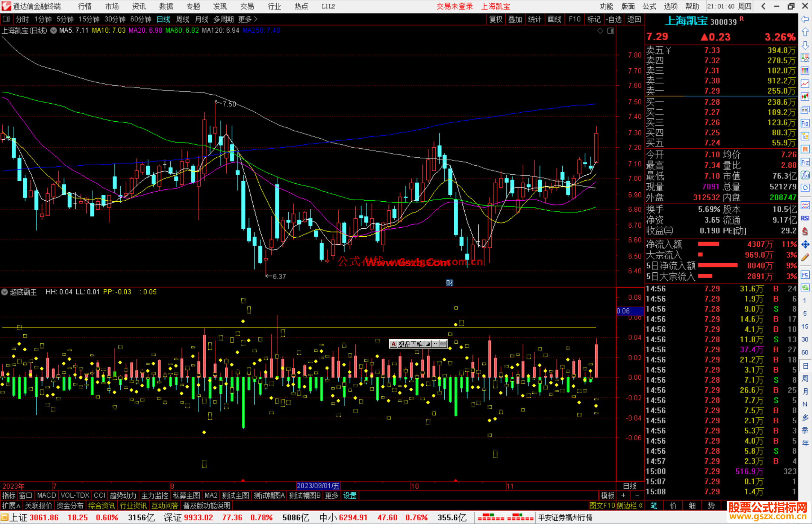Select the pencil drawing tool icon
The image size is (812, 524).
point(805,257)
